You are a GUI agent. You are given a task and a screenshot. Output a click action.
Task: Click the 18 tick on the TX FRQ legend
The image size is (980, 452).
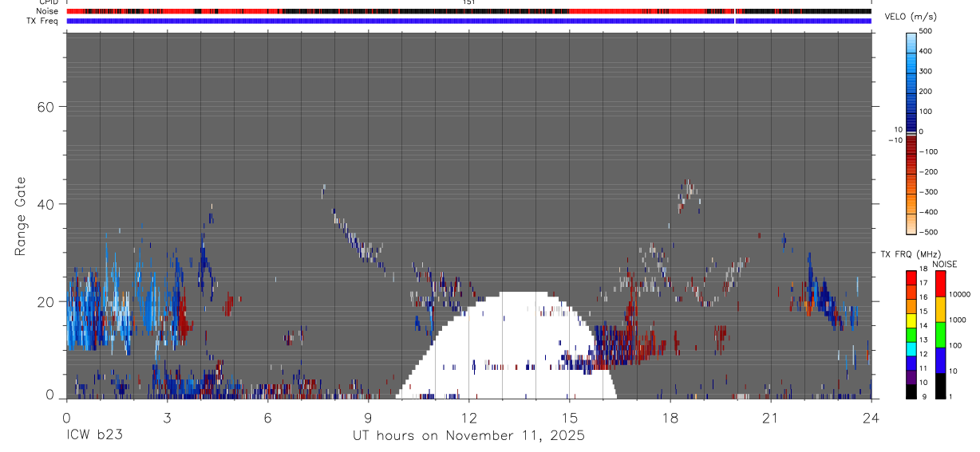pyautogui.click(x=923, y=269)
